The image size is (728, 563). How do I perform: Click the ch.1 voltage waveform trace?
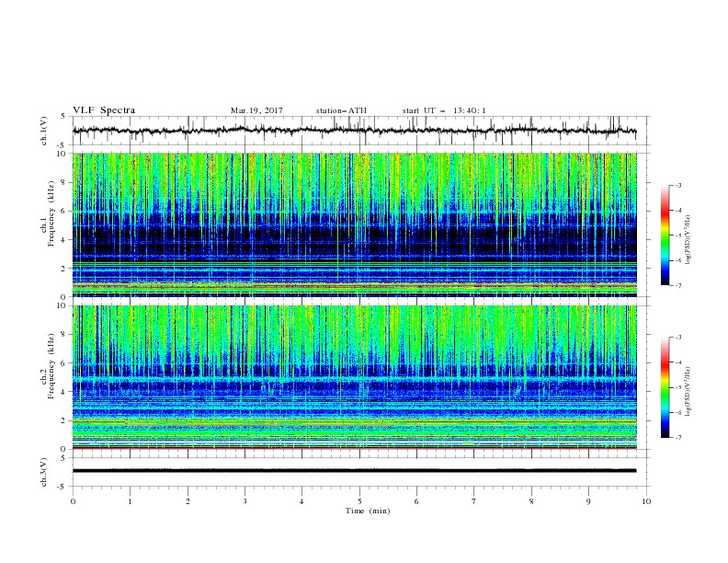point(354,130)
